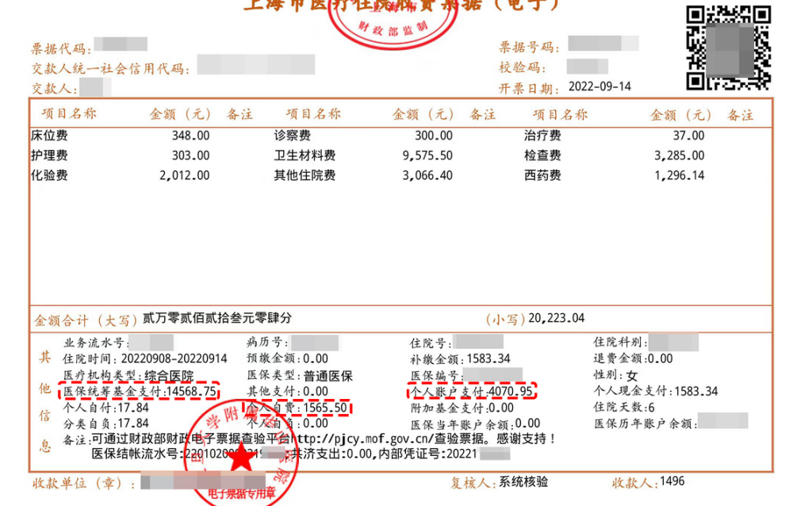This screenshot has height=506, width=812.
Task: Click the '业务流水号' label
Action: [x=94, y=343]
